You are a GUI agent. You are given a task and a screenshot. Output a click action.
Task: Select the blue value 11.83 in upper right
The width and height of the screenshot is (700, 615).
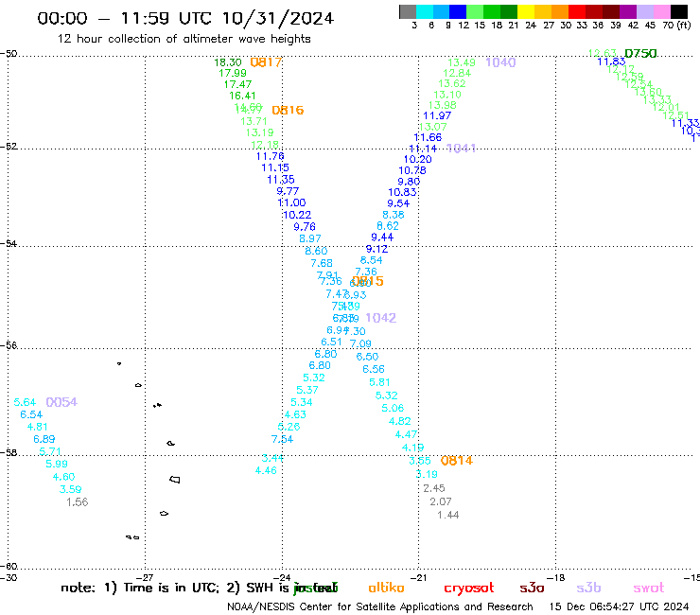tap(612, 62)
